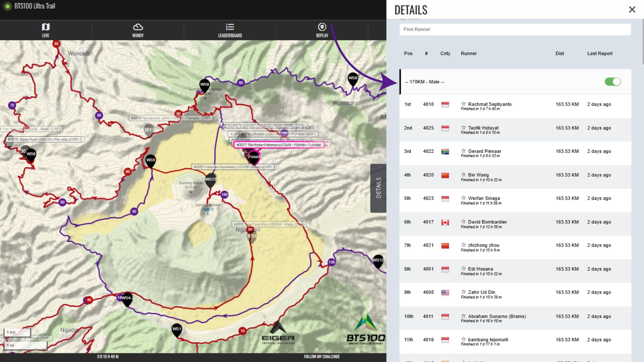
Task: Click the 70 km distance marker
Action: (12, 105)
